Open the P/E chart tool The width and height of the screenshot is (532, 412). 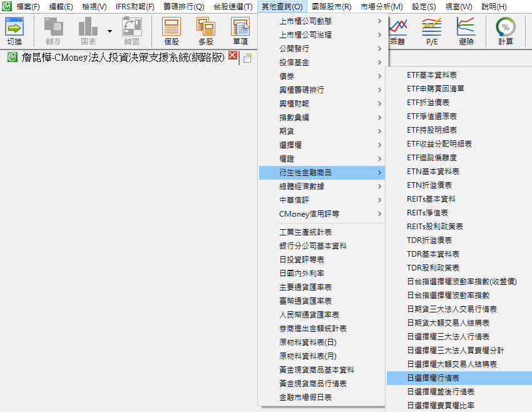[x=432, y=31]
